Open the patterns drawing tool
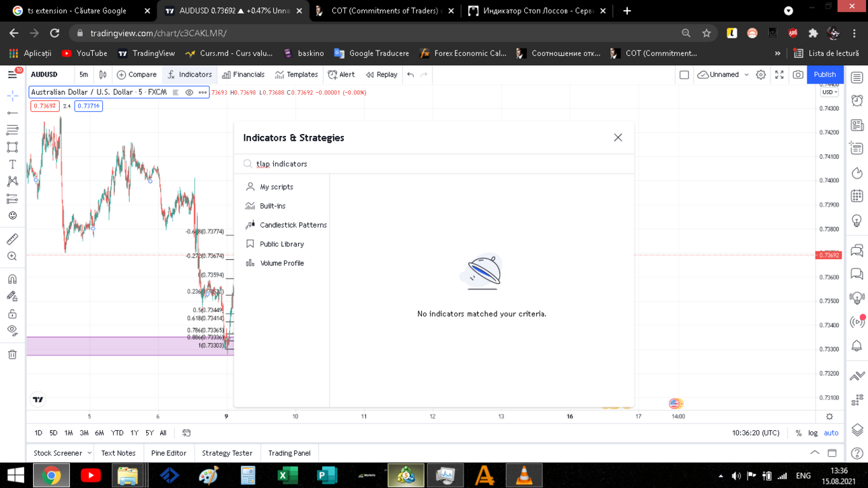This screenshot has width=868, height=488. [12, 181]
